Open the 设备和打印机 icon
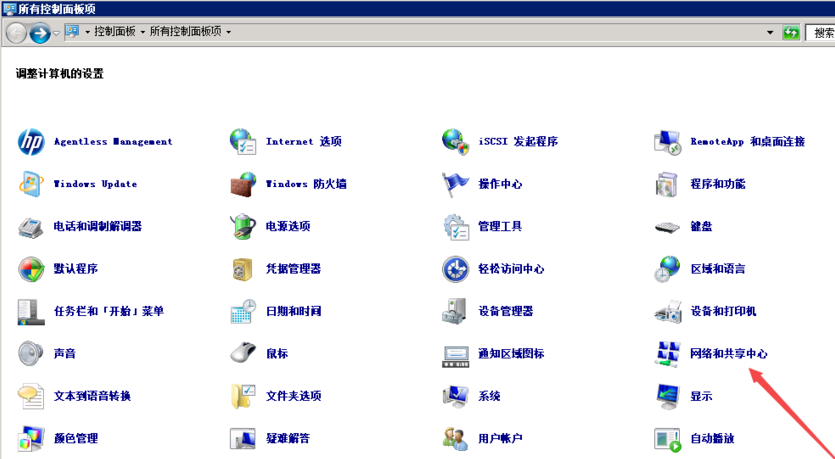Viewport: 835px width, 459px height. [668, 312]
